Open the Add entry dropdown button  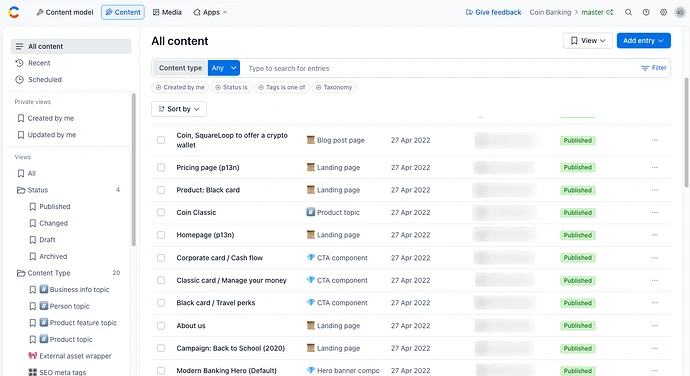pos(643,41)
